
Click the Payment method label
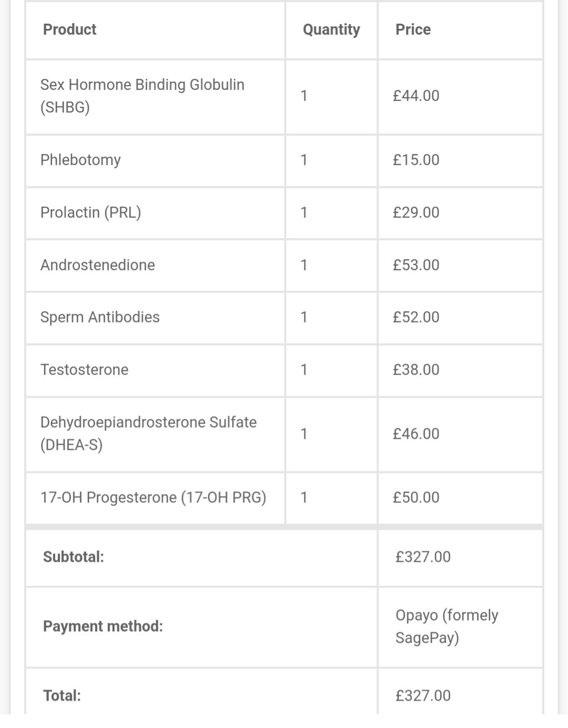pyautogui.click(x=103, y=626)
